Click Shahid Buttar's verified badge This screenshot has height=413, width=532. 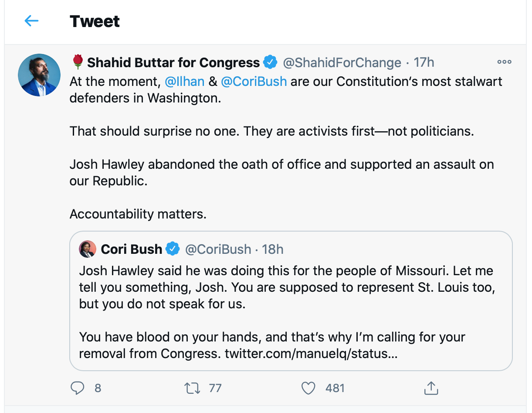point(271,62)
